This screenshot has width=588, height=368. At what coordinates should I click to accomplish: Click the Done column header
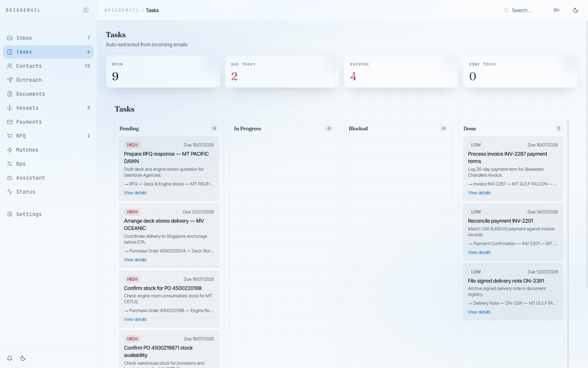click(470, 128)
